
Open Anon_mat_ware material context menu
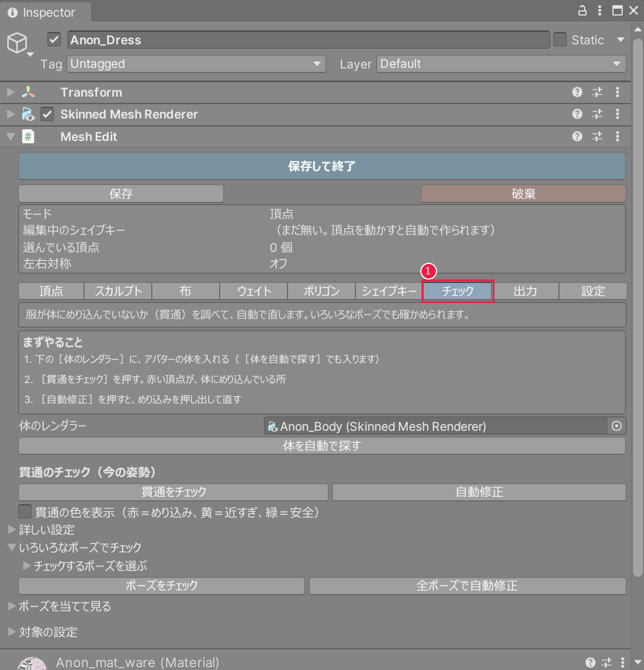click(x=623, y=663)
